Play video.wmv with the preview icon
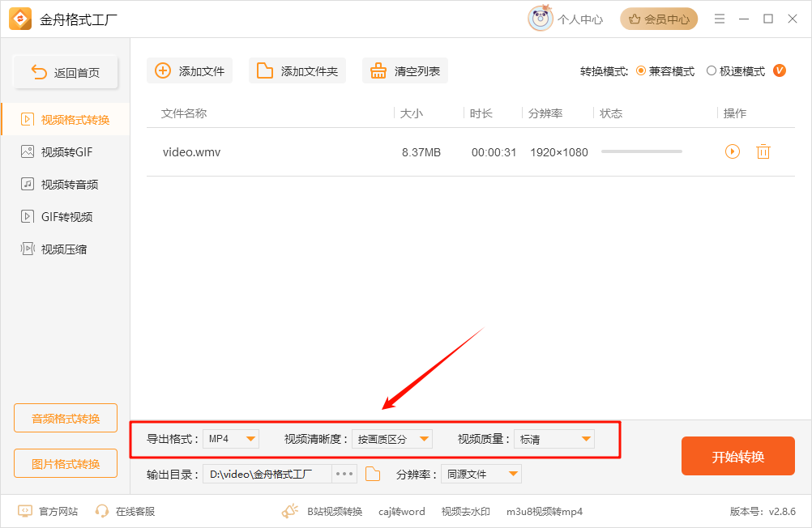This screenshot has height=528, width=812. [x=733, y=151]
